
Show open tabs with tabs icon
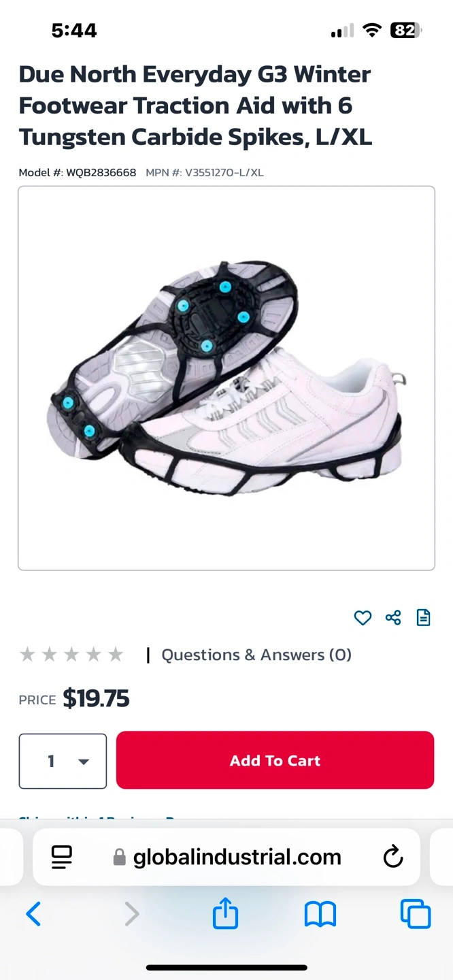tap(416, 914)
